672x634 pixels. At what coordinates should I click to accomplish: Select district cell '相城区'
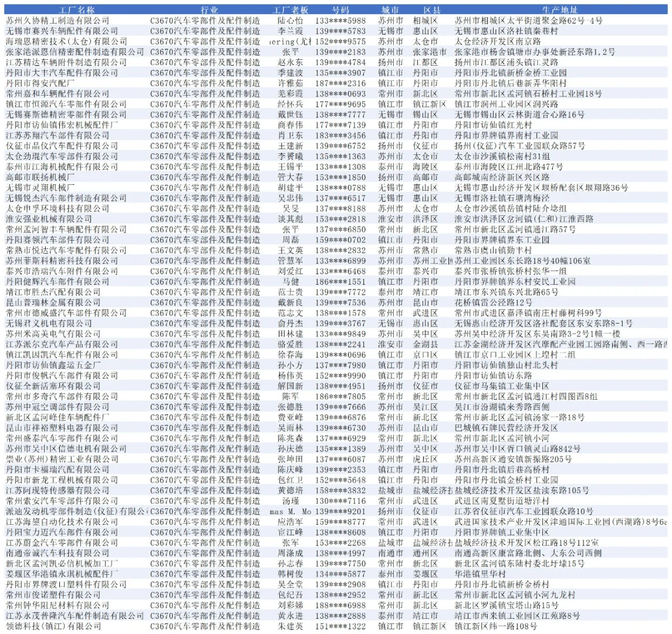pos(425,21)
